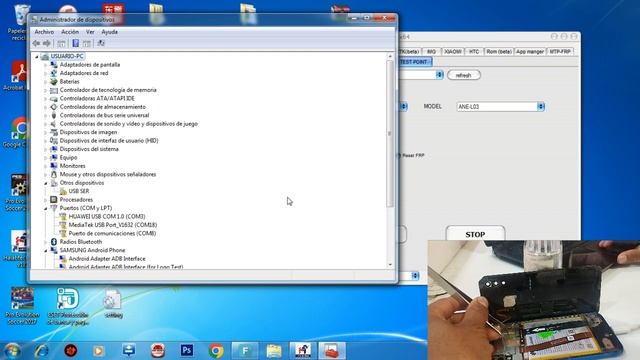The image size is (640, 360).
Task: Open Google Chrome from the taskbar
Action: (x=216, y=350)
